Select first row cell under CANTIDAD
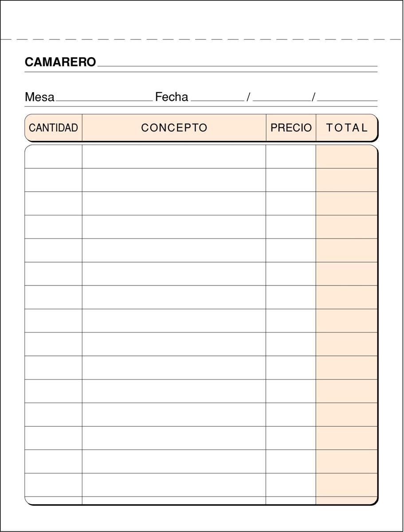 point(53,157)
